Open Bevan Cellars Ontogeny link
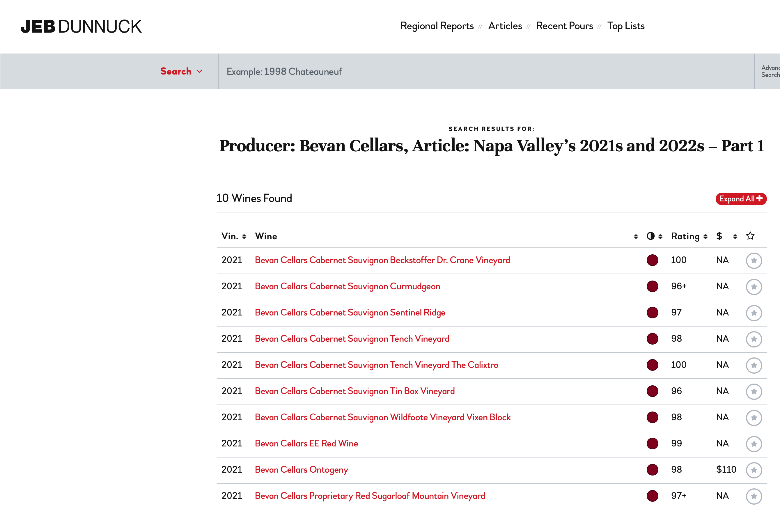 [301, 469]
